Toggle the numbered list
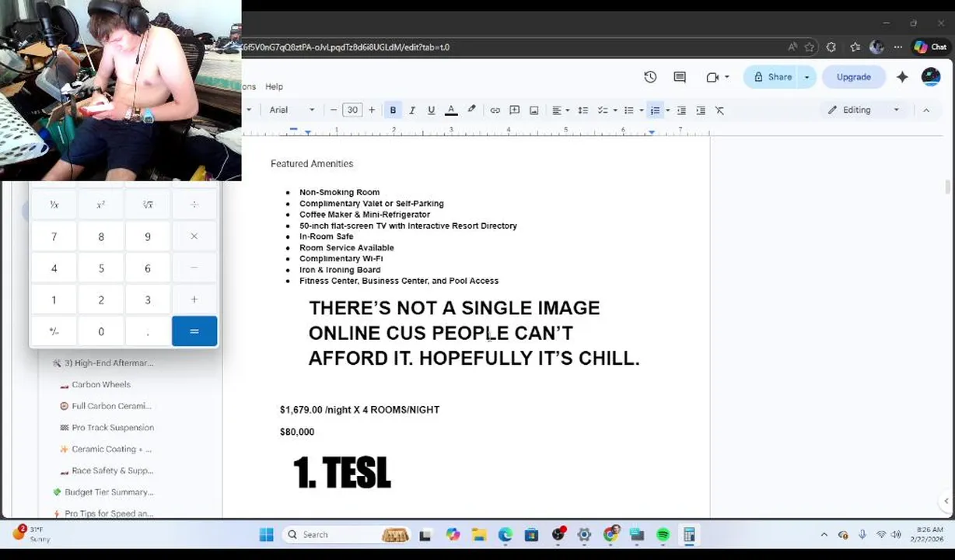This screenshot has height=560, width=955. coord(655,110)
